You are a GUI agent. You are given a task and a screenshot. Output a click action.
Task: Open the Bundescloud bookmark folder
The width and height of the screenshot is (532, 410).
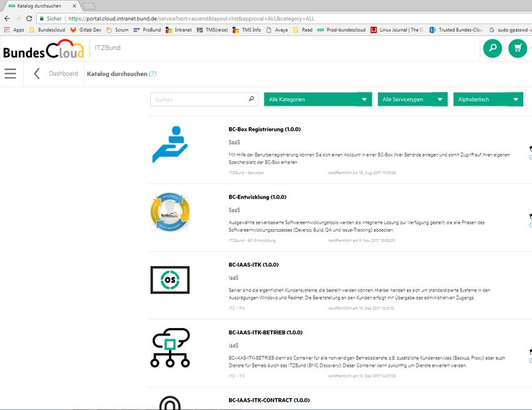[x=47, y=30]
